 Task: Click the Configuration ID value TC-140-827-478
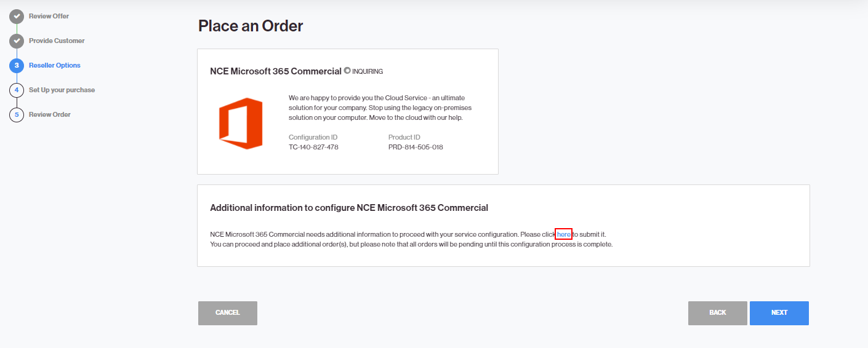tap(313, 148)
